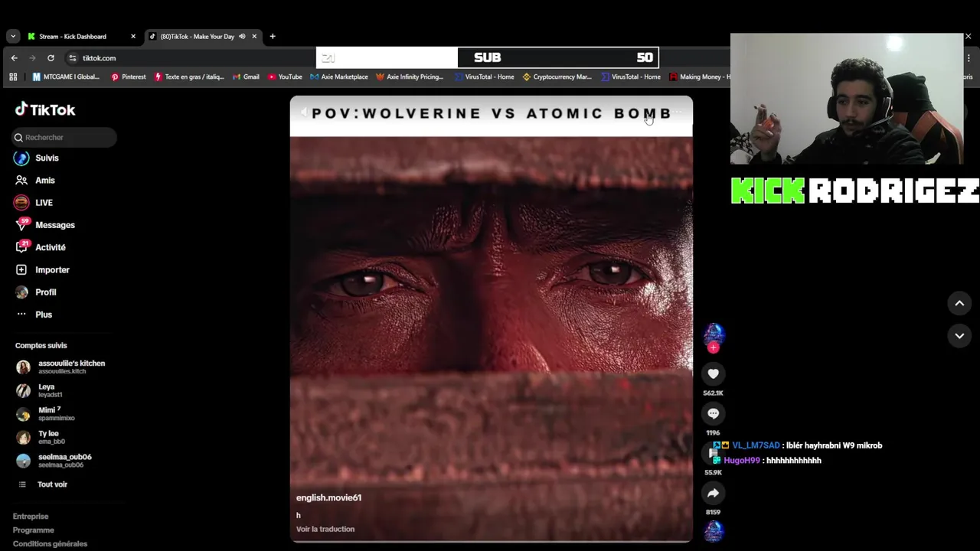This screenshot has width=980, height=551.
Task: Go to next video with down chevron
Action: click(x=959, y=335)
